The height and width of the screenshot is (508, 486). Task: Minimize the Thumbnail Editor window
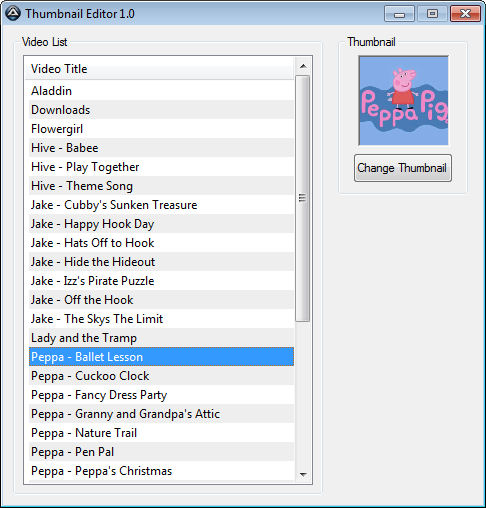[x=399, y=14]
